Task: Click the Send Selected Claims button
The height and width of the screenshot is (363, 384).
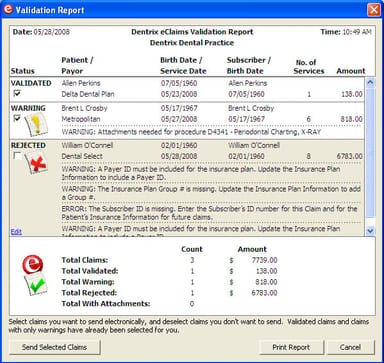Action: click(54, 347)
